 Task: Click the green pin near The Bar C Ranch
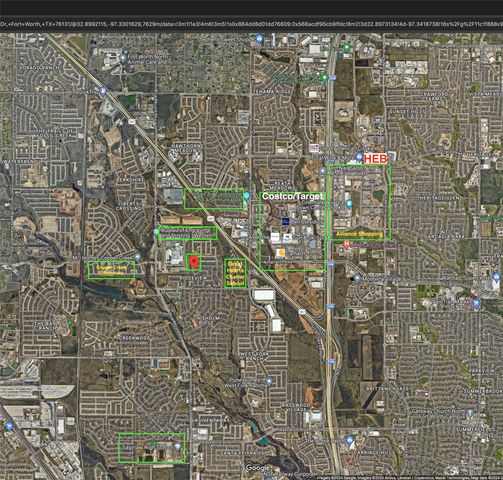click(x=69, y=323)
